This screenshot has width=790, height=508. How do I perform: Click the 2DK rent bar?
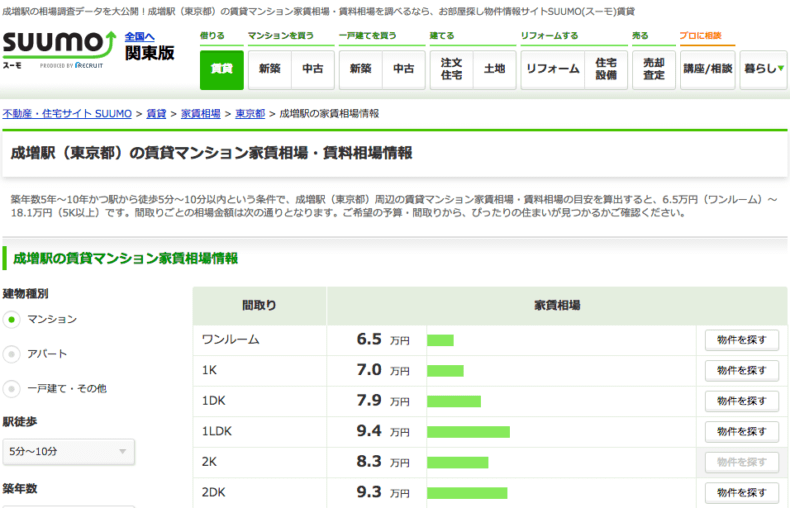(x=467, y=493)
